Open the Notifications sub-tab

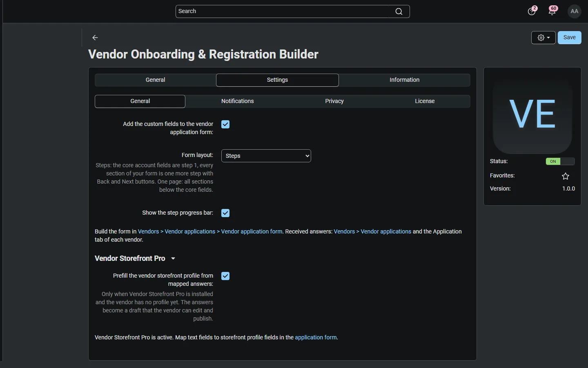coord(238,101)
